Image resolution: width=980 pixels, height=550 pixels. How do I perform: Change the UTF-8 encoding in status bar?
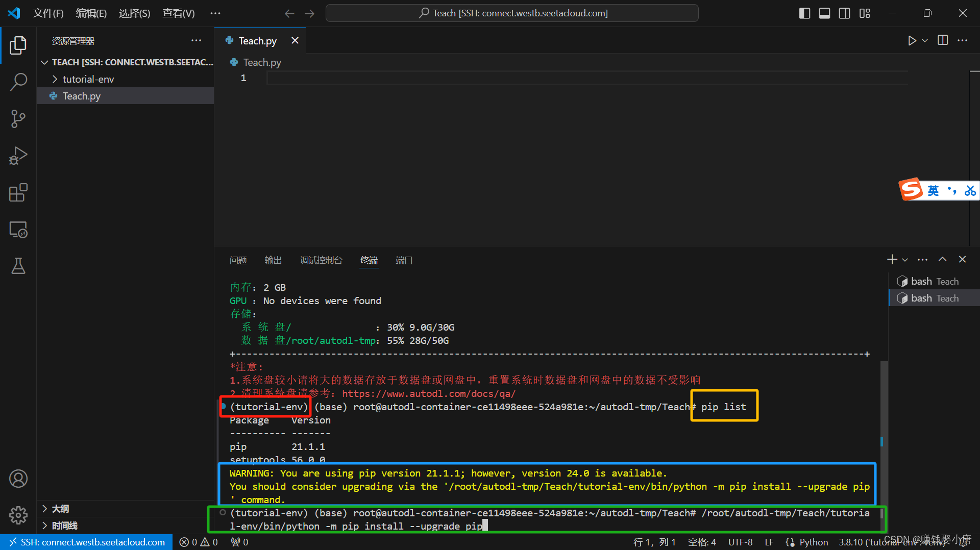(740, 542)
